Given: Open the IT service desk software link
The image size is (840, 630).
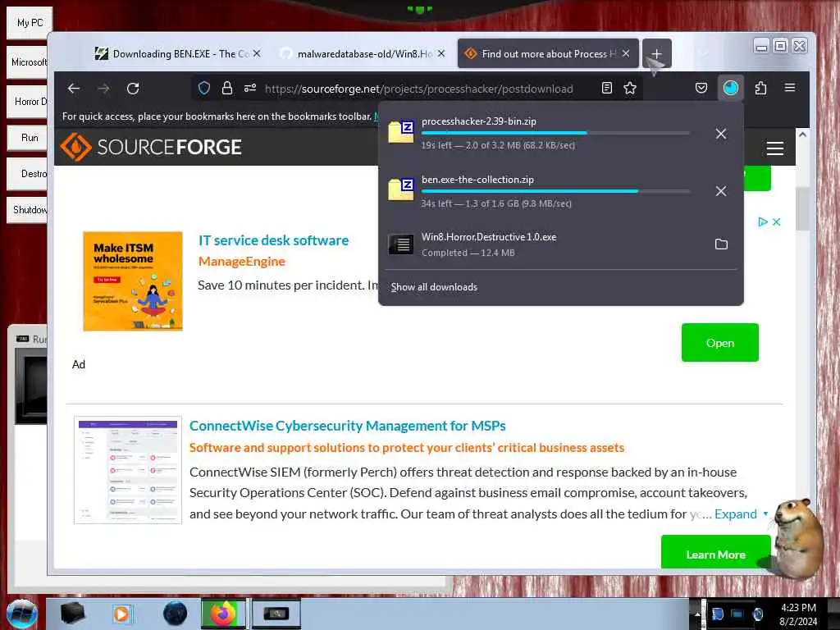Looking at the screenshot, I should [x=273, y=240].
